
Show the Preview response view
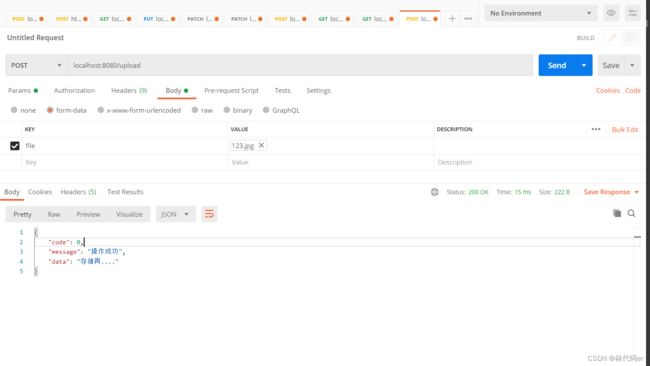pyautogui.click(x=88, y=214)
